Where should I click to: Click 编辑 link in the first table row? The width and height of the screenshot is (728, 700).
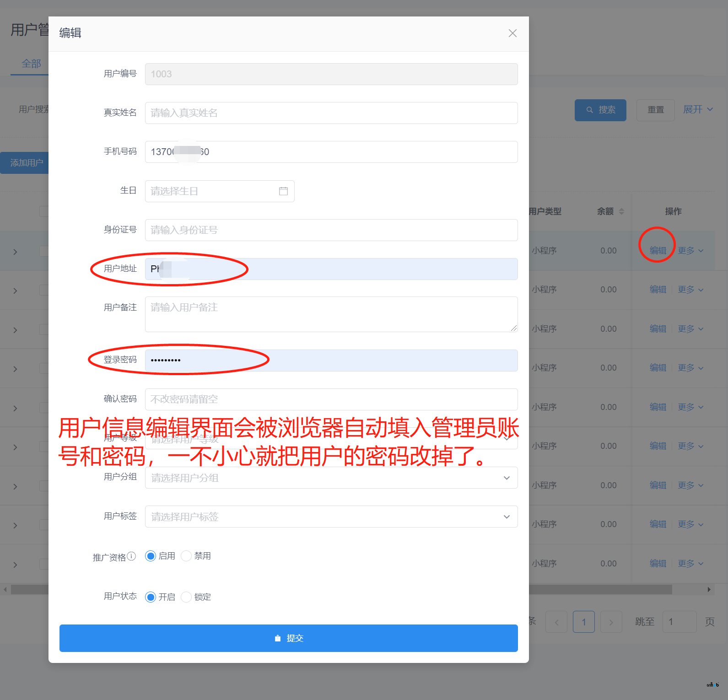point(658,251)
